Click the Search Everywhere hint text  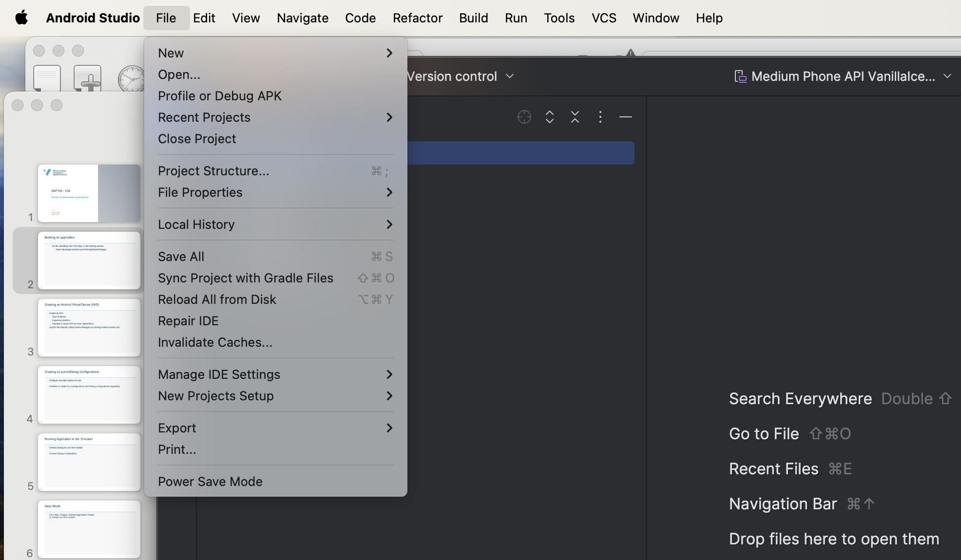[800, 399]
